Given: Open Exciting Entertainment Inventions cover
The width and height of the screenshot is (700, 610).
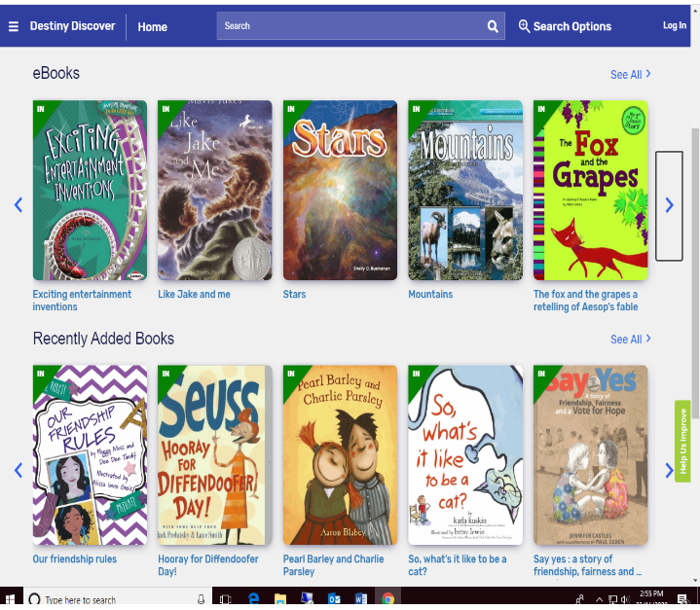Looking at the screenshot, I should point(90,190).
